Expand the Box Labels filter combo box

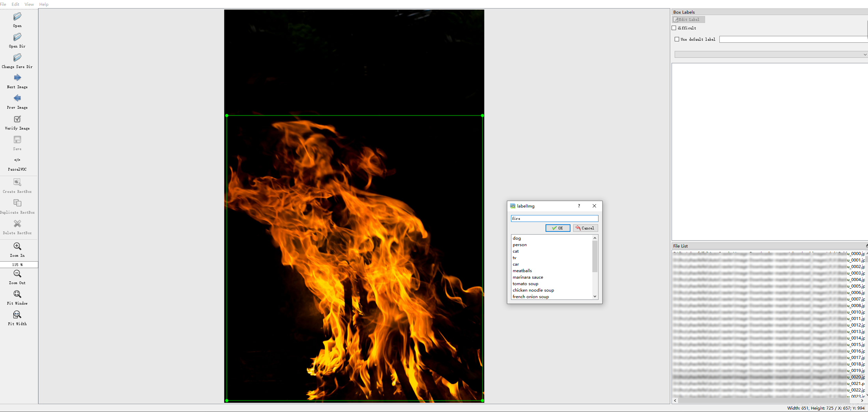[x=770, y=54]
